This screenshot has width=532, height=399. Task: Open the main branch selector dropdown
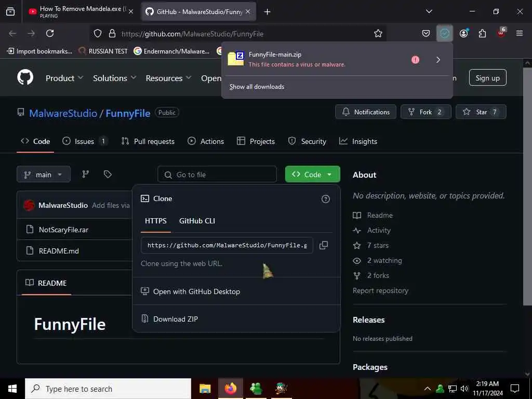tap(44, 175)
